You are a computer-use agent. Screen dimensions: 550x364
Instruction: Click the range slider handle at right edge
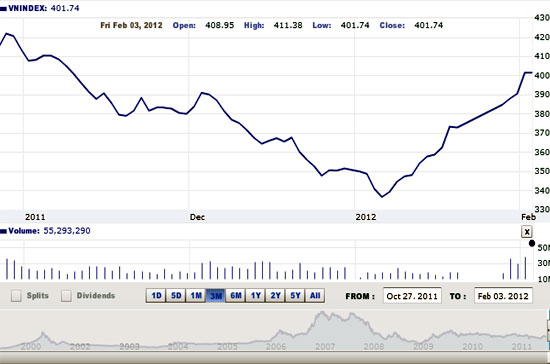tap(548, 330)
